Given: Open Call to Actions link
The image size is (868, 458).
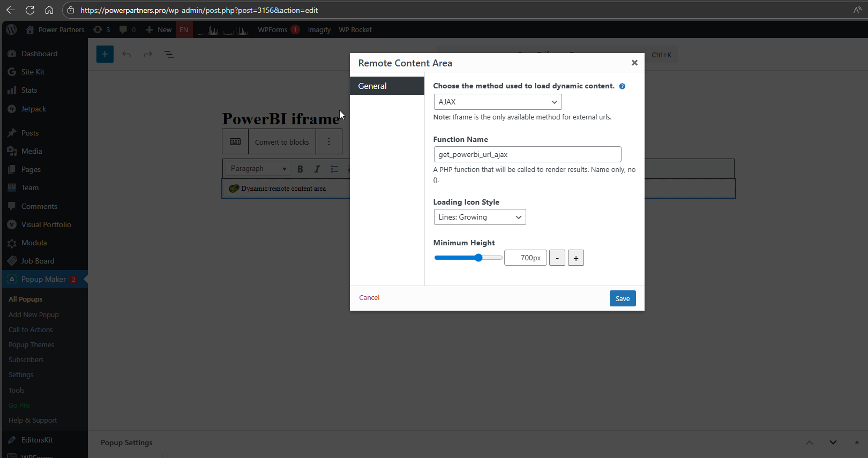Looking at the screenshot, I should pyautogui.click(x=31, y=329).
